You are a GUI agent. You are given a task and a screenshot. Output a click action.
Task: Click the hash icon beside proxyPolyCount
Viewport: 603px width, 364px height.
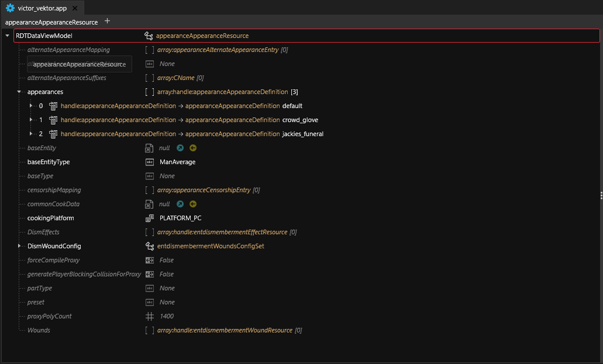pyautogui.click(x=150, y=316)
